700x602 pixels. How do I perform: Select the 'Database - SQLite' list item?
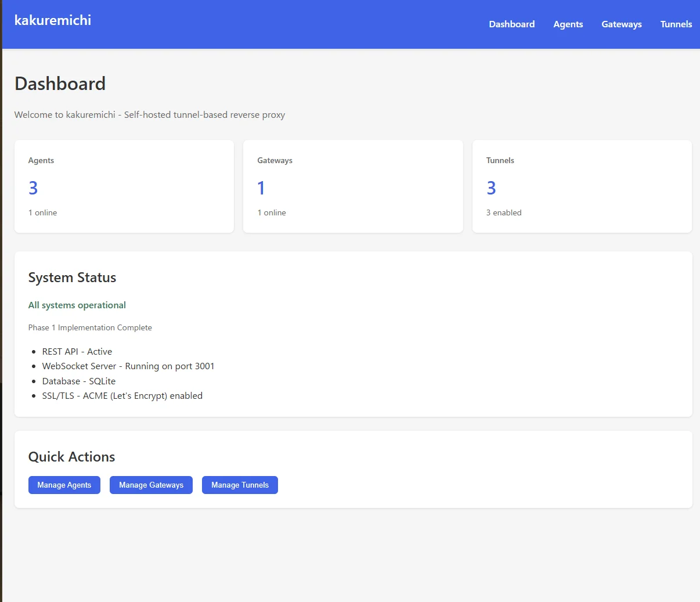point(79,381)
